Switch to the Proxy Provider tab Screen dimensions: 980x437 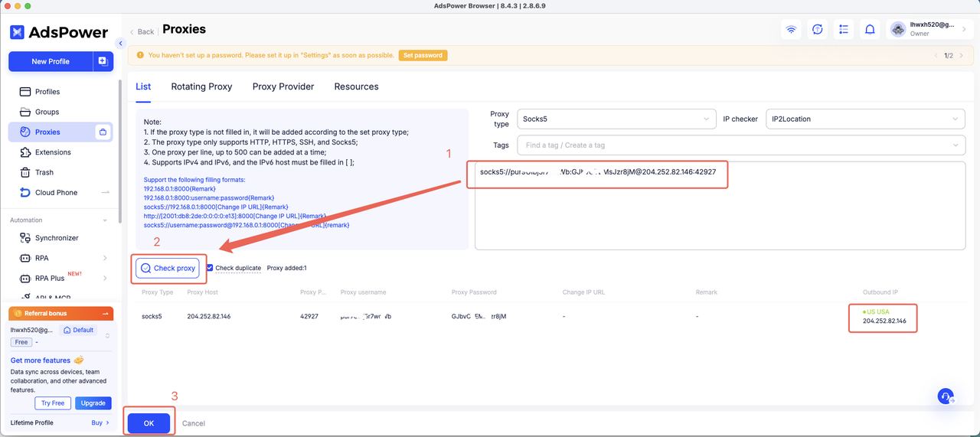pyautogui.click(x=283, y=86)
